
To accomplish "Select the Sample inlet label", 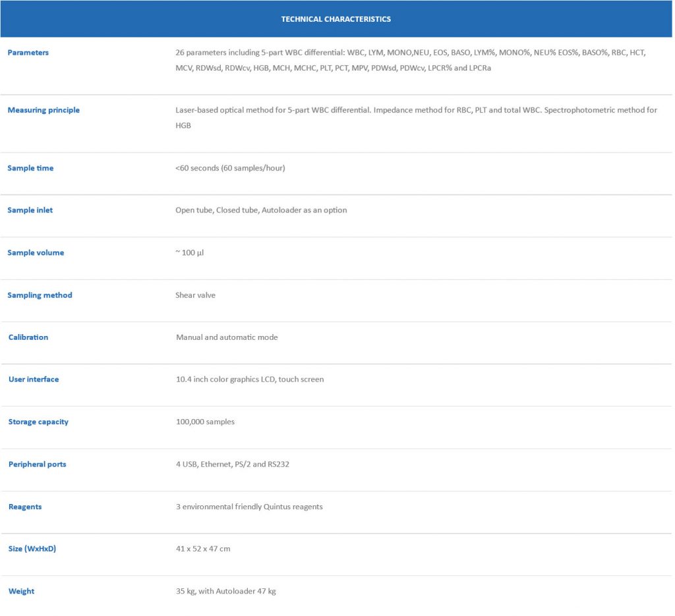I will point(30,210).
